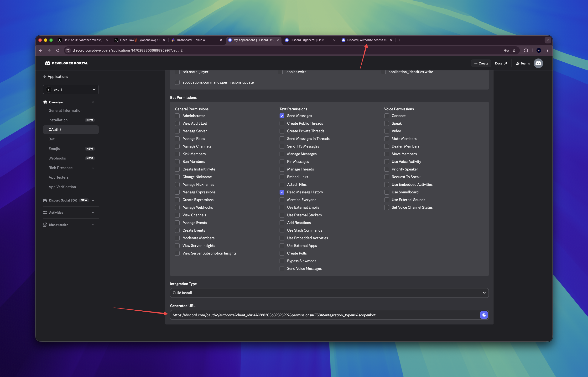Bookmark this page with star icon
This screenshot has width=588, height=377.
click(x=514, y=50)
